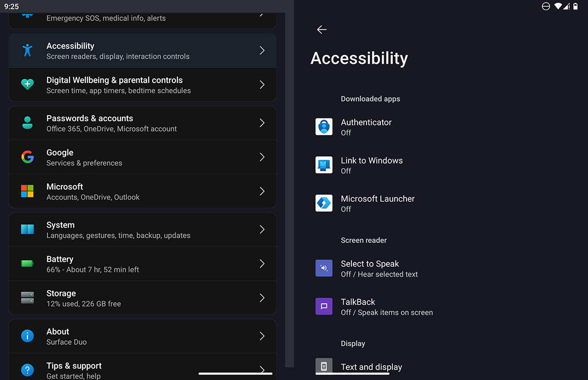Open Microsoft Launcher accessibility service

click(x=441, y=203)
